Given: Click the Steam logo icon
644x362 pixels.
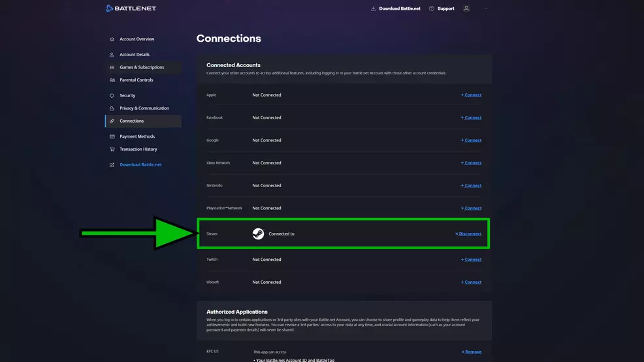Looking at the screenshot, I should (x=258, y=234).
